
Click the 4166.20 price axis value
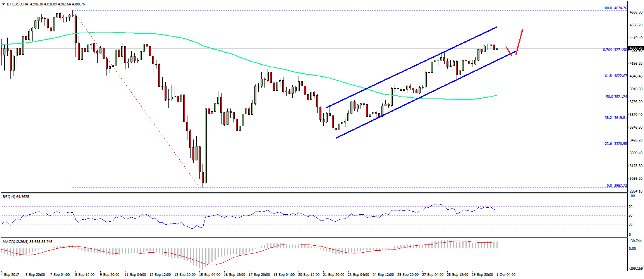[x=636, y=64]
